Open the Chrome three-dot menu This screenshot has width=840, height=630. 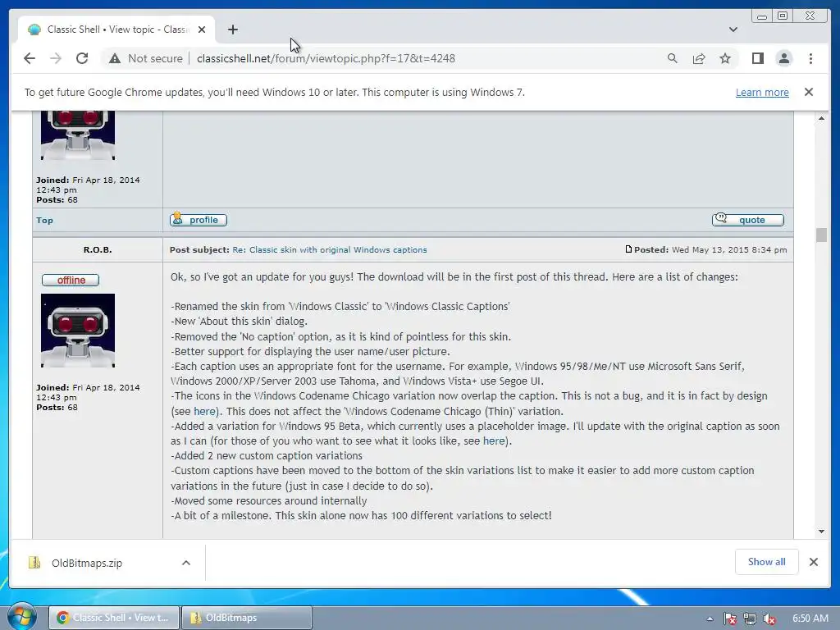tap(810, 58)
